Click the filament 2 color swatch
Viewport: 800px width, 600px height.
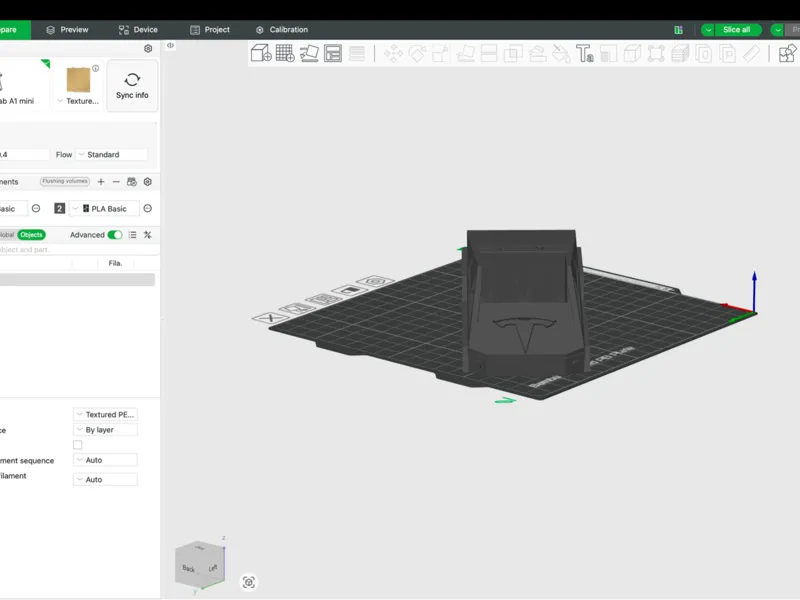coord(59,209)
